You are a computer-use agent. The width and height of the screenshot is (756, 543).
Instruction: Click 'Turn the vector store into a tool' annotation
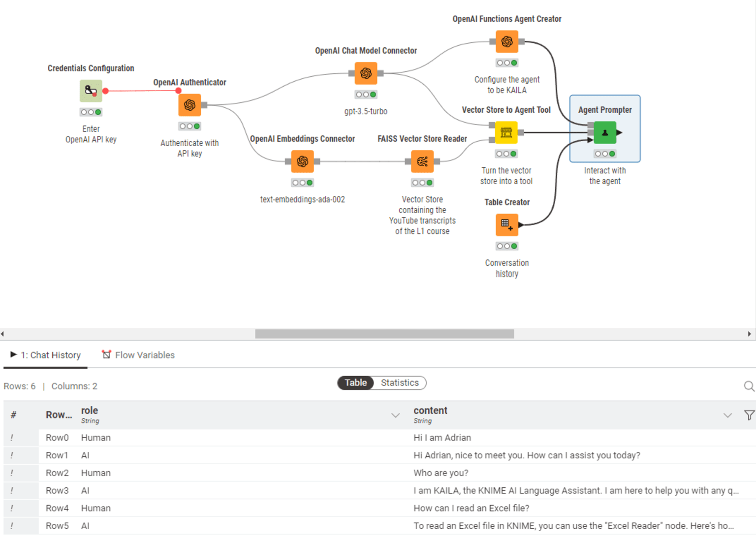pos(506,176)
